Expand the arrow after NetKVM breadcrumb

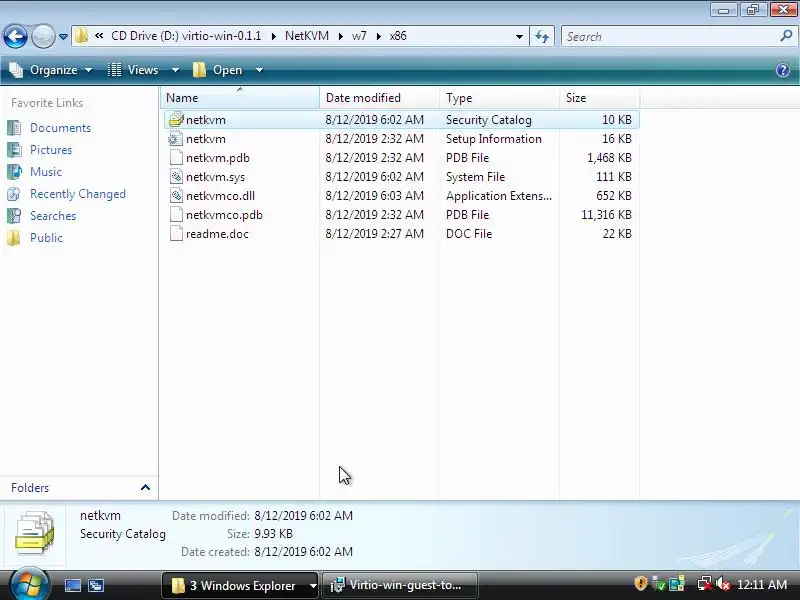tap(340, 37)
